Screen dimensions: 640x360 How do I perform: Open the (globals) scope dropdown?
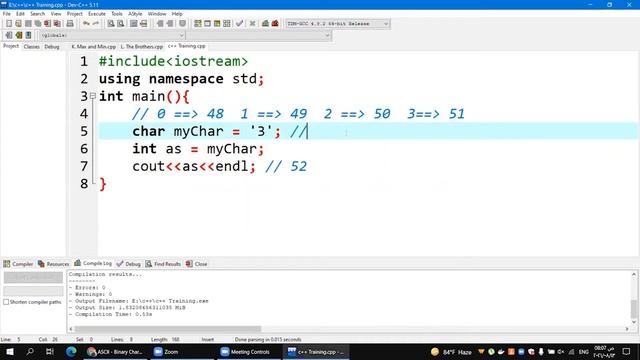[x=113, y=36]
